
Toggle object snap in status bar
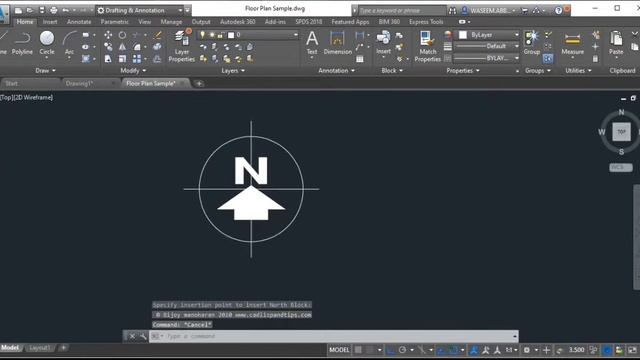453,350
